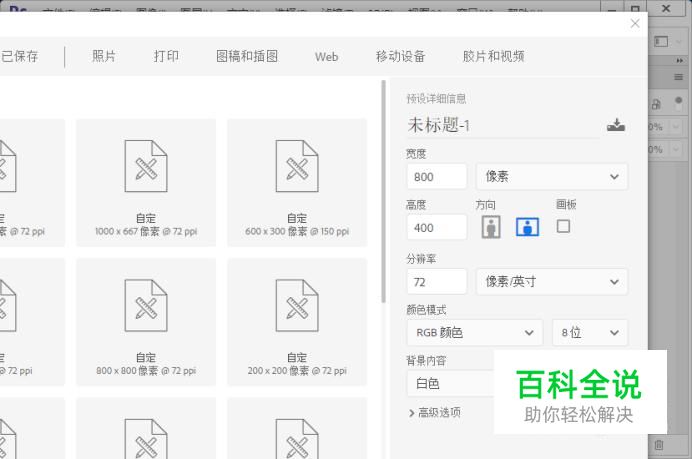The height and width of the screenshot is (459, 692).
Task: Close the New Document dialog
Action: pos(635,23)
